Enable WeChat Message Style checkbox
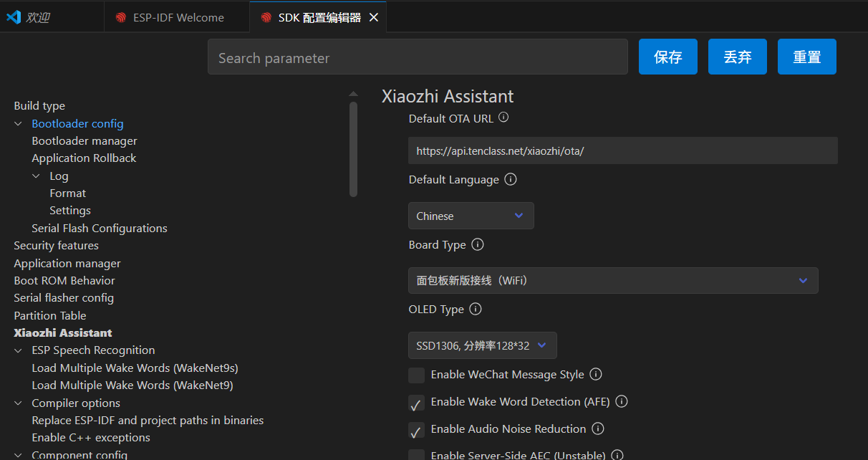Screen dimensions: 868x460 click(416, 375)
